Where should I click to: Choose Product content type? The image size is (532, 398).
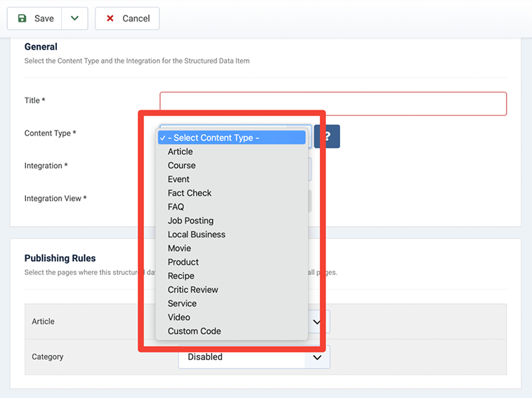tap(232, 262)
